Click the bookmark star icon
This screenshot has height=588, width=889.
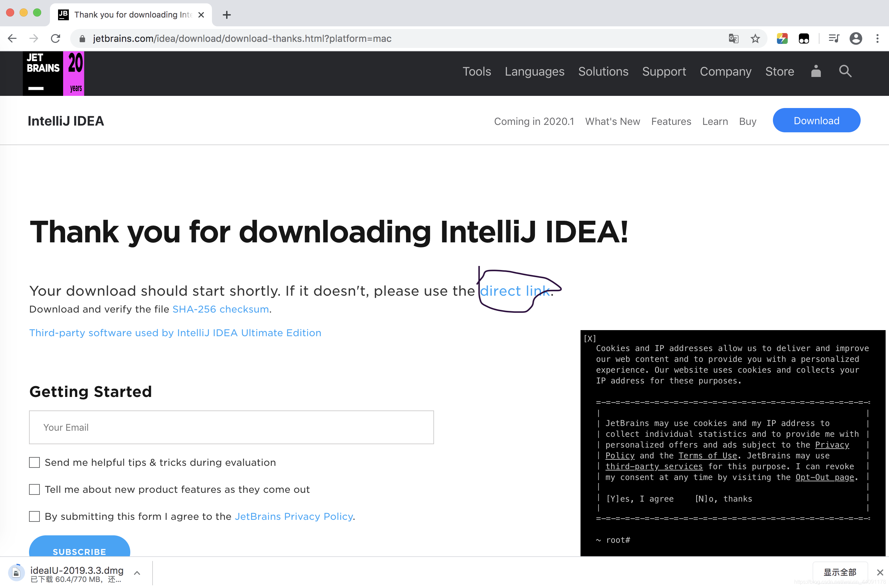pos(755,38)
